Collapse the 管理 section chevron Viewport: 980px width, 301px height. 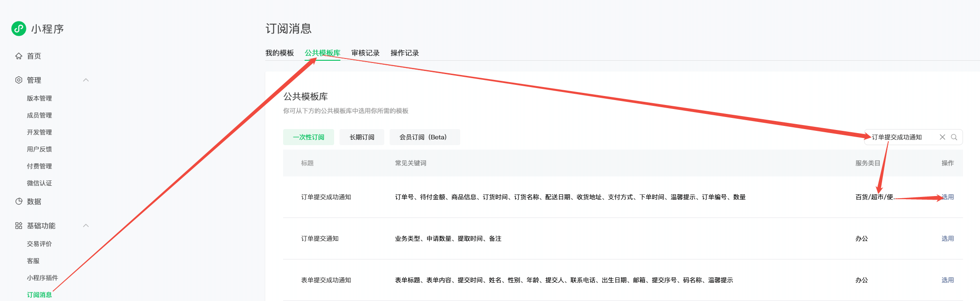pyautogui.click(x=86, y=80)
